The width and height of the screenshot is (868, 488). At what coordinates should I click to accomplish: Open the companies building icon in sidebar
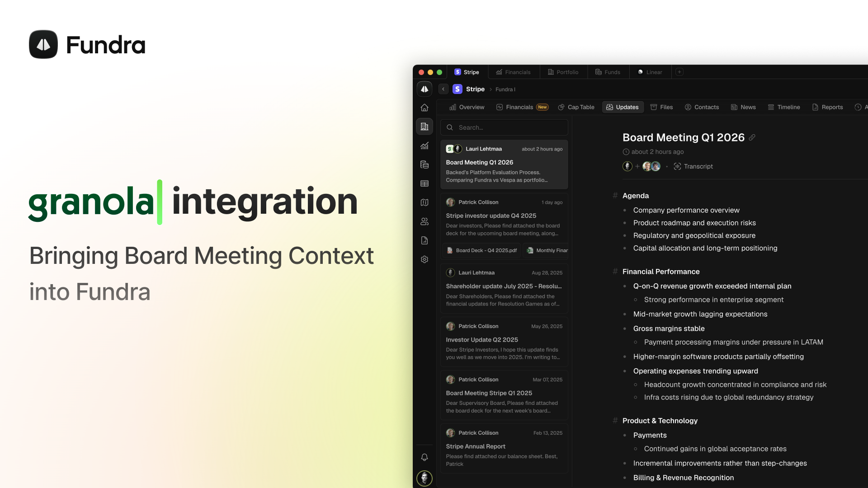click(x=424, y=127)
